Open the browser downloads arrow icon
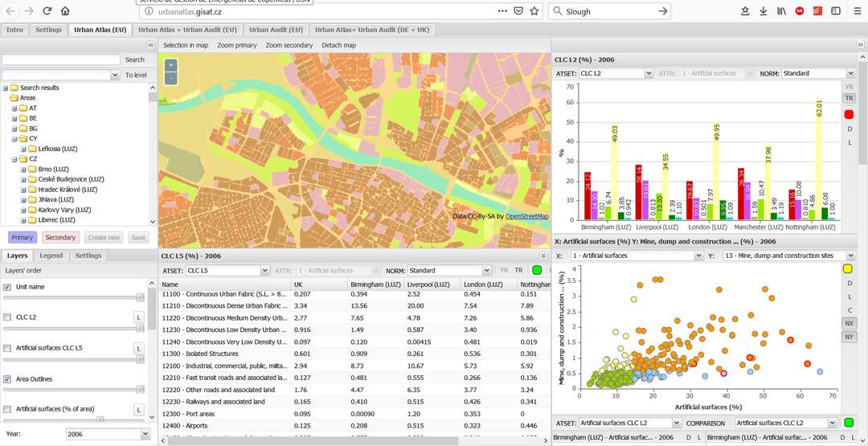 764,11
